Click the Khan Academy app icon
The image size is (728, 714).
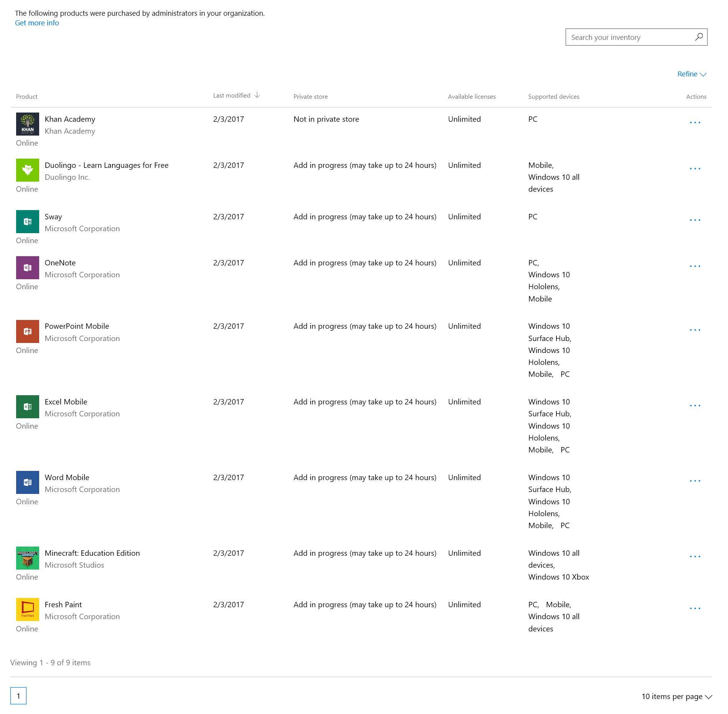28,124
